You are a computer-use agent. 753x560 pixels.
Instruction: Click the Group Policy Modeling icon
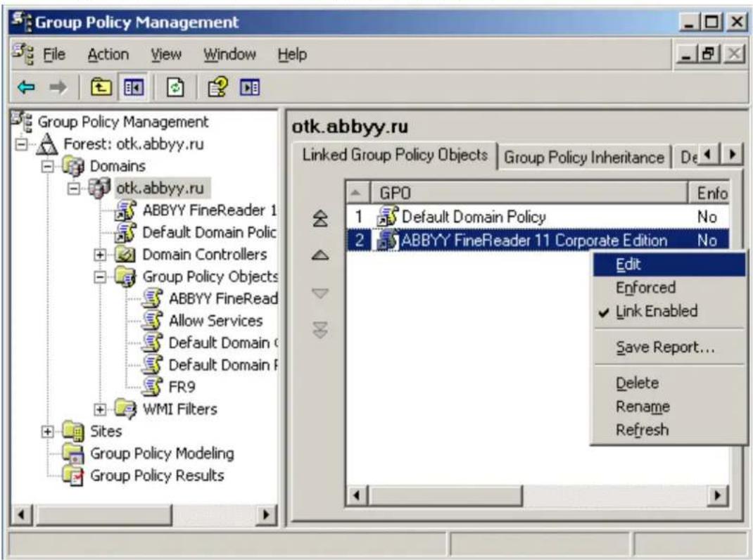click(73, 453)
